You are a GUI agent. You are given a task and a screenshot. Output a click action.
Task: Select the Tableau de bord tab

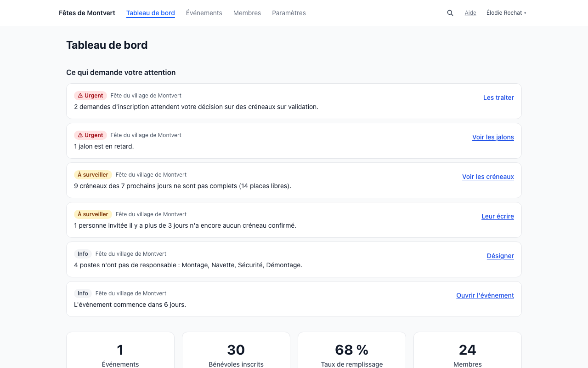[151, 13]
